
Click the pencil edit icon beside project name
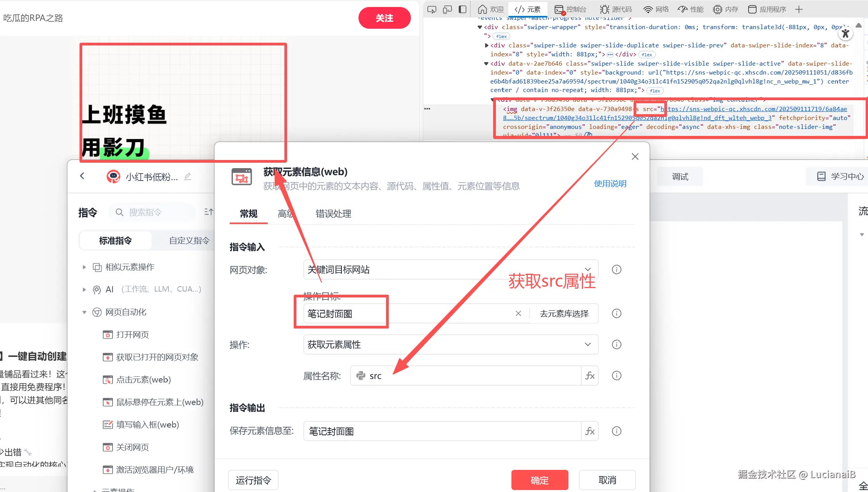click(x=187, y=177)
